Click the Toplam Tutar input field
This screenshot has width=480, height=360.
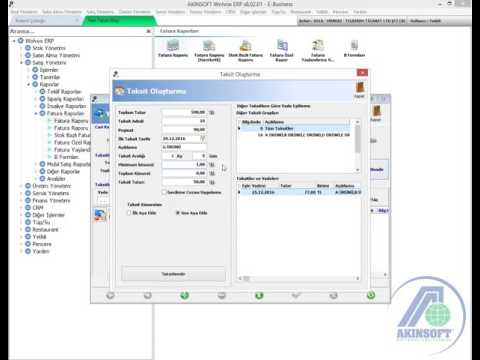pos(184,113)
